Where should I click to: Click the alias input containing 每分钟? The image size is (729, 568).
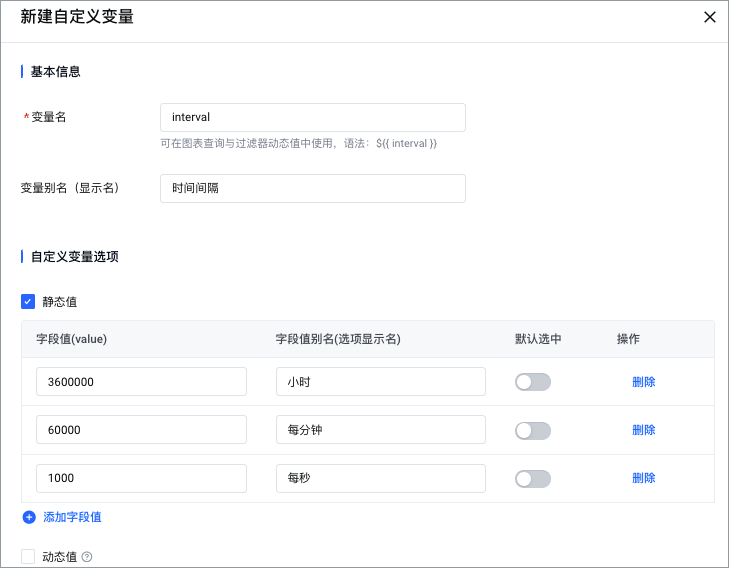pyautogui.click(x=380, y=430)
